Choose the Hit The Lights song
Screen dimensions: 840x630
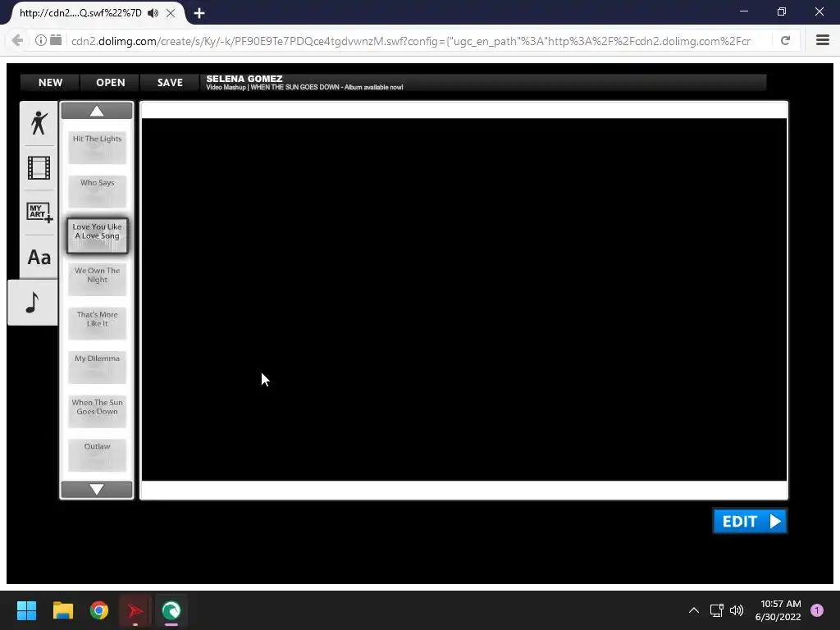[97, 148]
